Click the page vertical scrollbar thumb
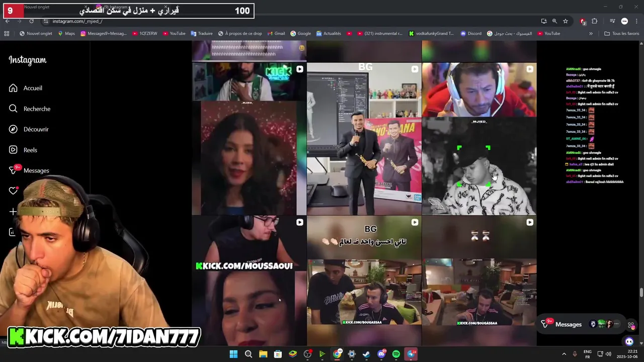The width and height of the screenshot is (644, 362). (641, 293)
